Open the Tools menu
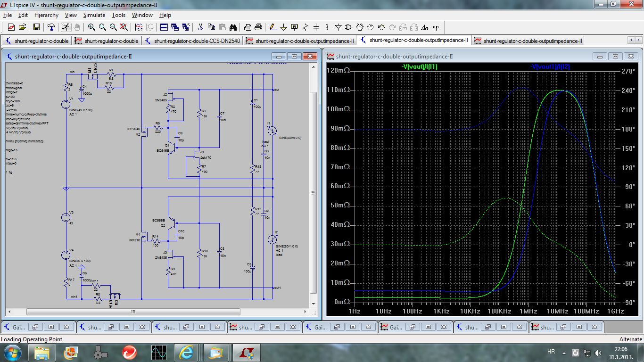 [118, 15]
